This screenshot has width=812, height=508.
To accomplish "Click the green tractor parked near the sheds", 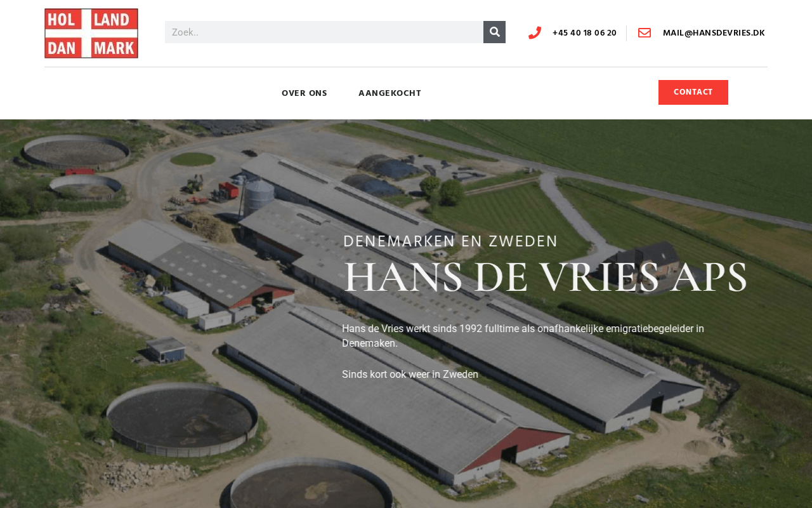I will [193, 184].
